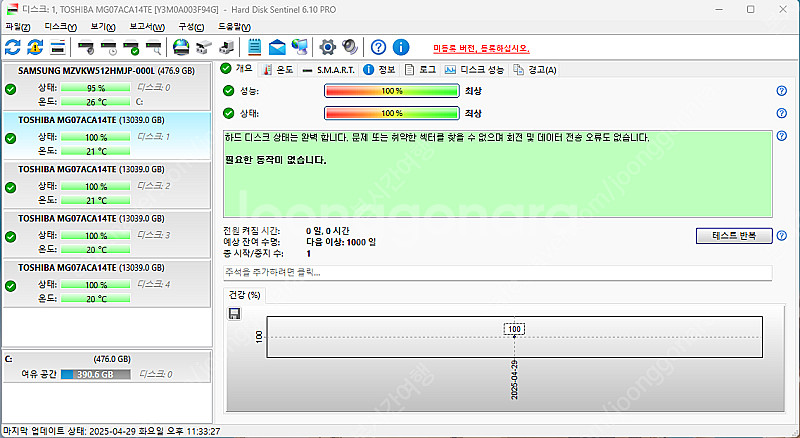The image size is (800, 438).
Task: Click the C: (476.0 GB) volume entry
Action: coord(106,367)
